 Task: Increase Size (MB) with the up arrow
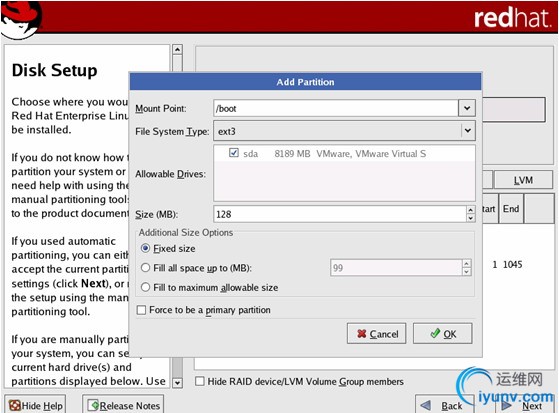[471, 210]
